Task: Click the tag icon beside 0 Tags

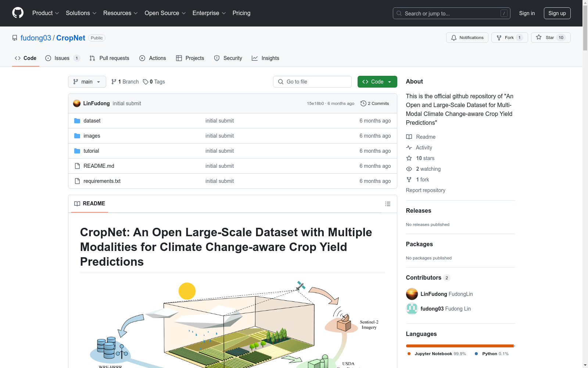Action: tap(146, 82)
